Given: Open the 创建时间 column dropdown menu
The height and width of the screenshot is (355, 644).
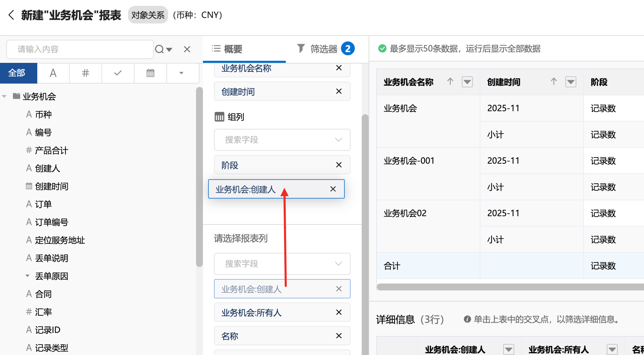Looking at the screenshot, I should tap(571, 82).
